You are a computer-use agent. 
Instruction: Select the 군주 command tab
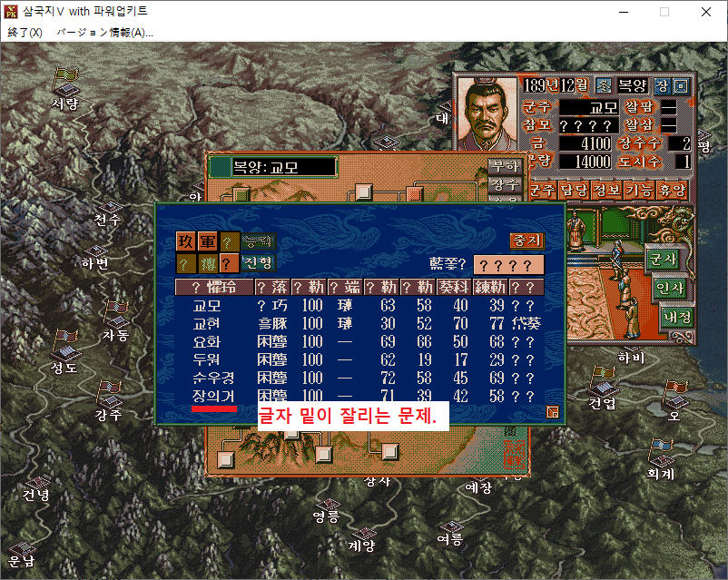[543, 190]
